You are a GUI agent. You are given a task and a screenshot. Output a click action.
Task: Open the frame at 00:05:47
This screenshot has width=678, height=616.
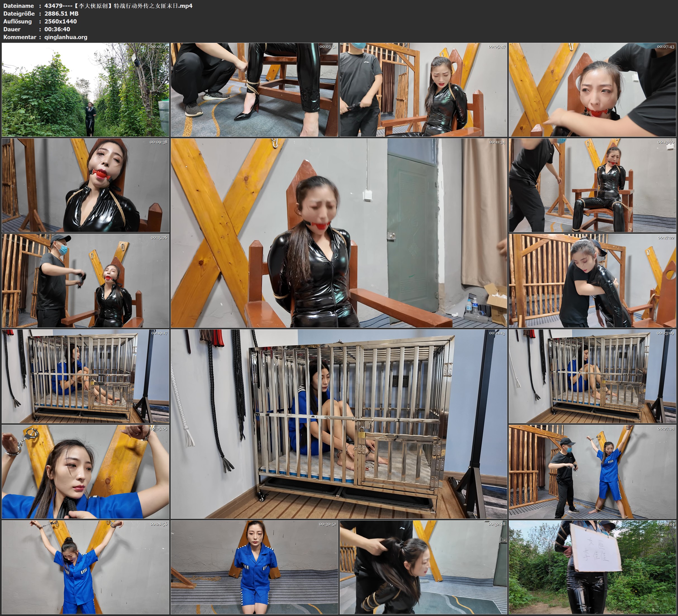(x=423, y=89)
